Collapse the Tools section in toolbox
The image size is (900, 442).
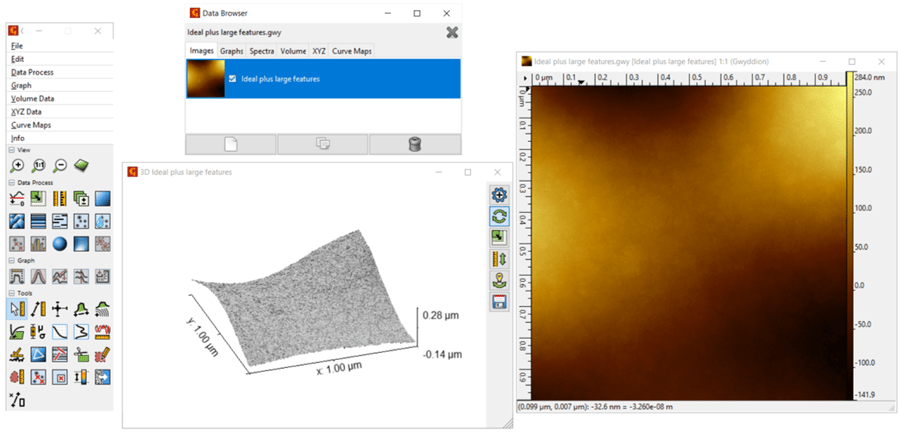11,293
